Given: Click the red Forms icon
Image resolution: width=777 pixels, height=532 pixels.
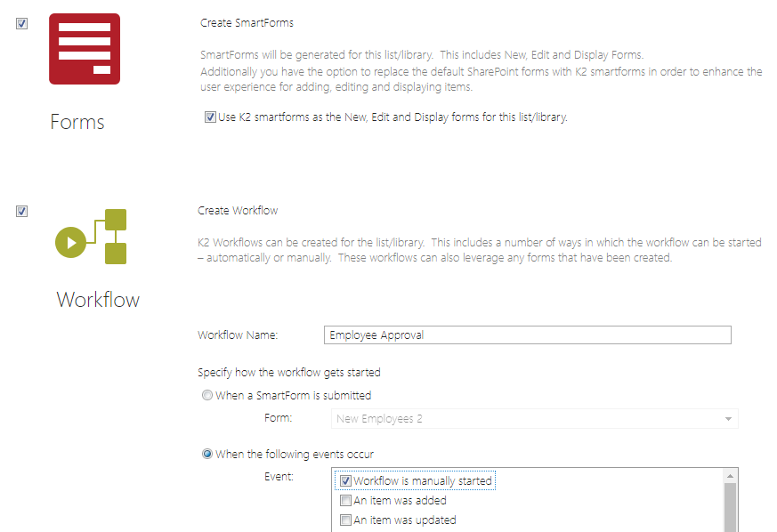Looking at the screenshot, I should pos(85,49).
